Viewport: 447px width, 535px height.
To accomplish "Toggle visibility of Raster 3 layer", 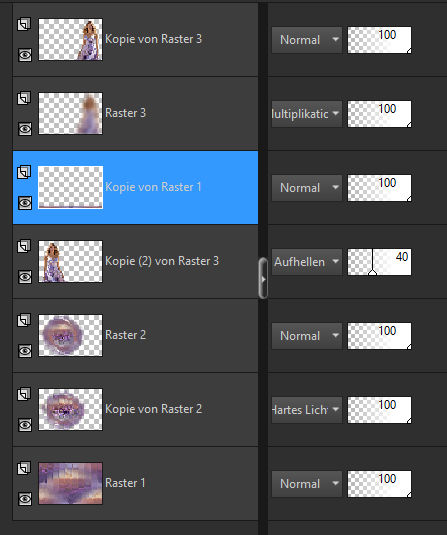I will (x=25, y=129).
